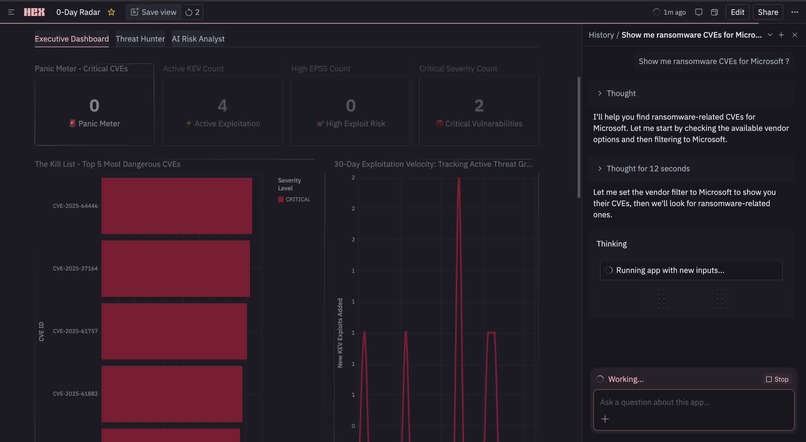This screenshot has width=806, height=442.
Task: Click the dashboard vertical scrollbar
Action: (579, 137)
